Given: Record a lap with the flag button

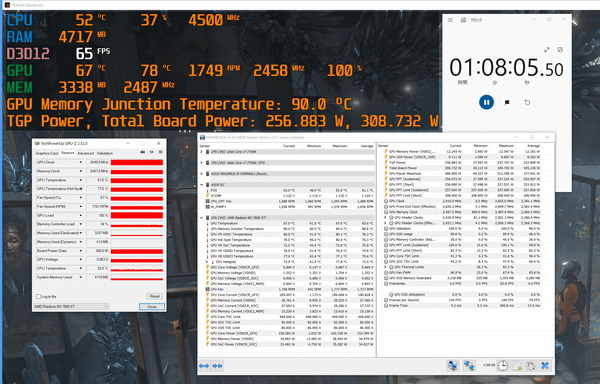Looking at the screenshot, I should click(507, 102).
